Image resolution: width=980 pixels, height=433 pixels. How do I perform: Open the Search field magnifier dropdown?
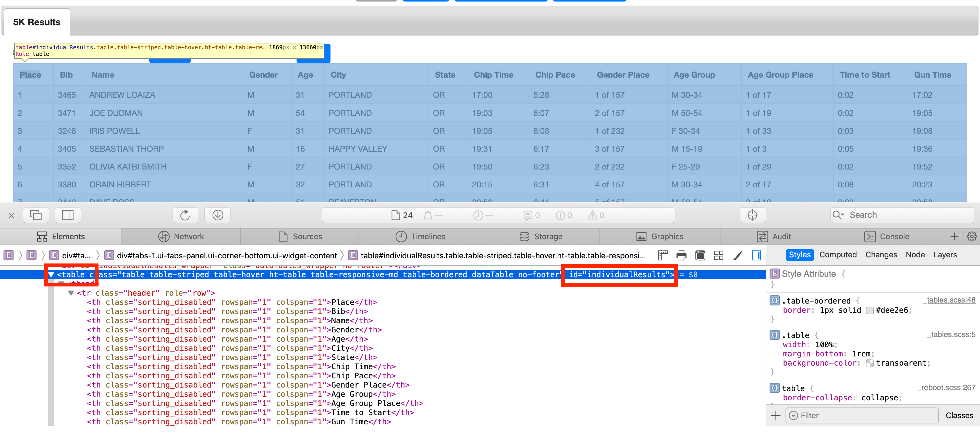click(838, 215)
